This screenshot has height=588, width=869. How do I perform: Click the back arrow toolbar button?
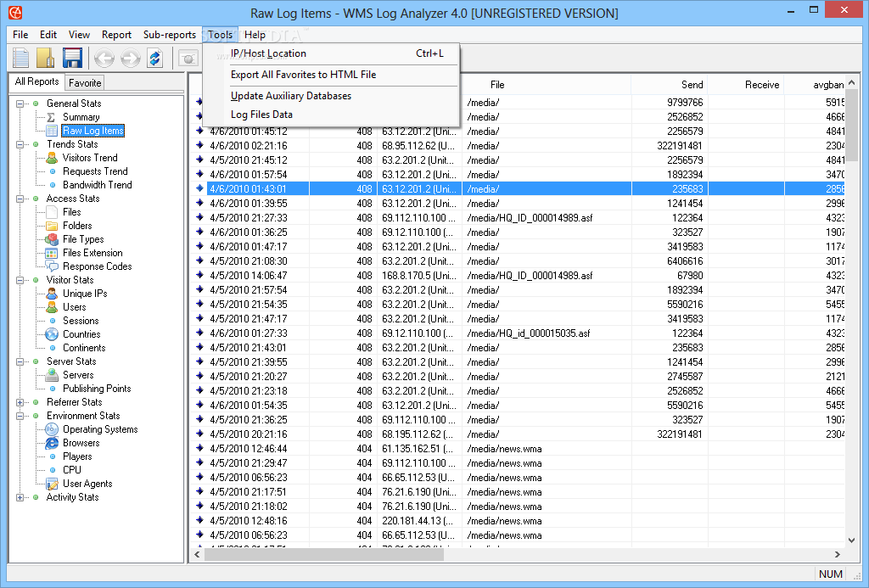click(x=104, y=58)
